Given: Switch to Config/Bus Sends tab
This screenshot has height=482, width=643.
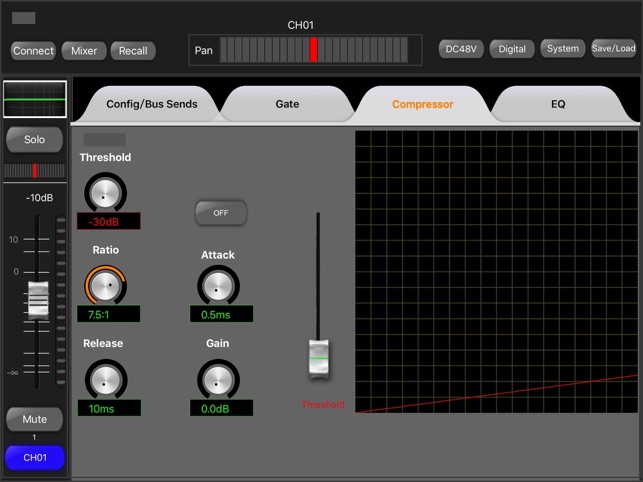Looking at the screenshot, I should tap(152, 104).
